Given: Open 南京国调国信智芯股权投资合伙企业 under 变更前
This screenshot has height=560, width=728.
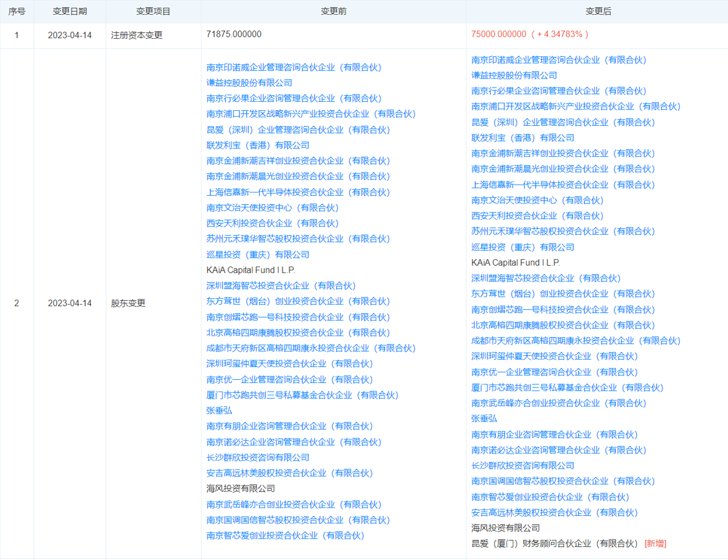Looking at the screenshot, I should click(298, 520).
